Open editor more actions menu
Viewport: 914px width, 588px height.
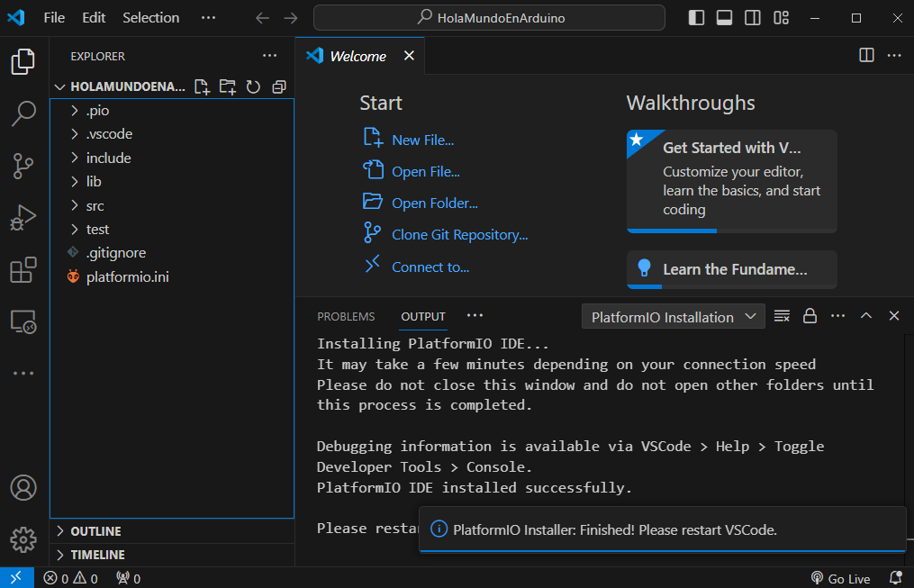pyautogui.click(x=894, y=55)
